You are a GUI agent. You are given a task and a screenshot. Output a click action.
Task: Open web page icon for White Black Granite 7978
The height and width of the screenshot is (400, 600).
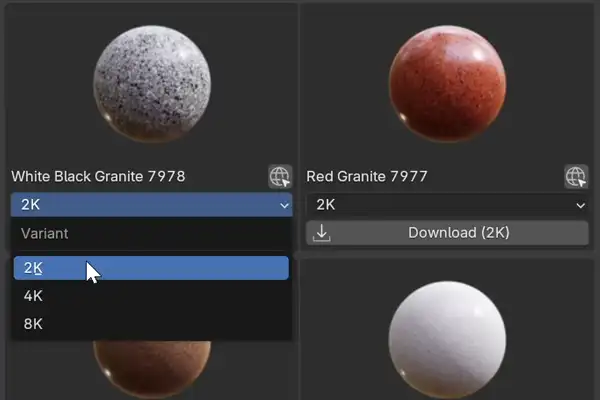click(x=280, y=176)
